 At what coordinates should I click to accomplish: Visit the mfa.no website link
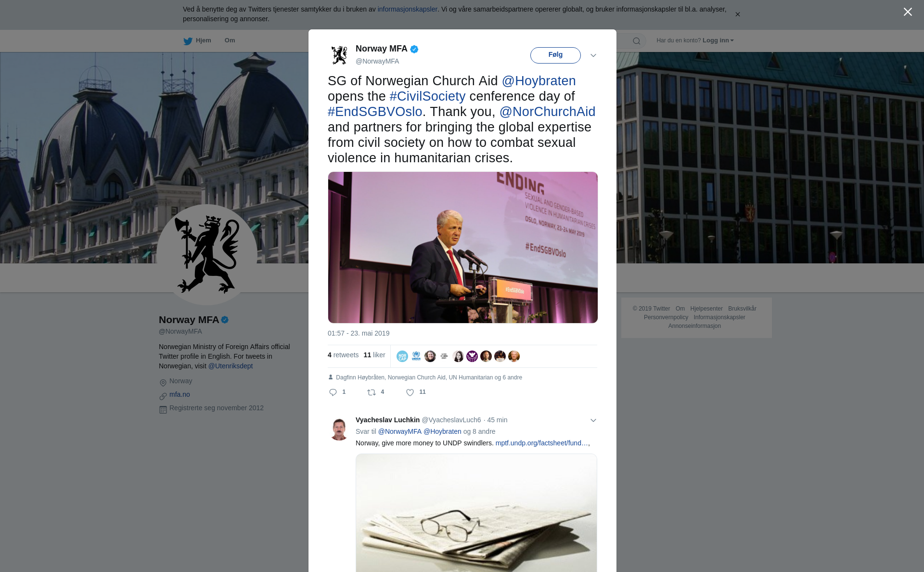click(x=180, y=394)
